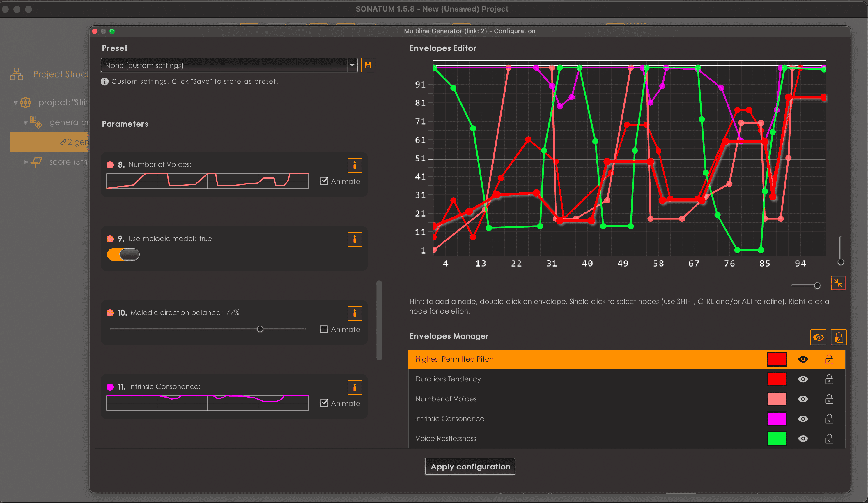Viewport: 868px width, 503px height.
Task: Click the save preset floppy disk icon
Action: [x=368, y=65]
